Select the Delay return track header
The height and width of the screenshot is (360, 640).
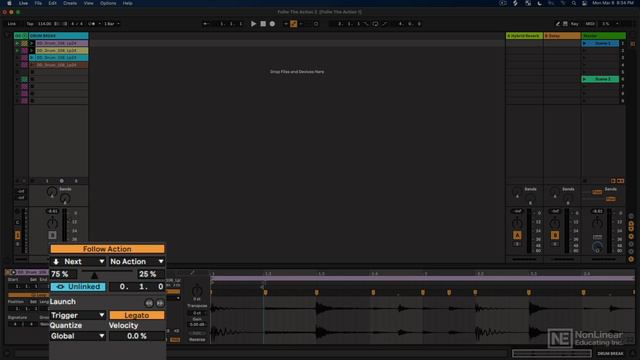[562, 36]
